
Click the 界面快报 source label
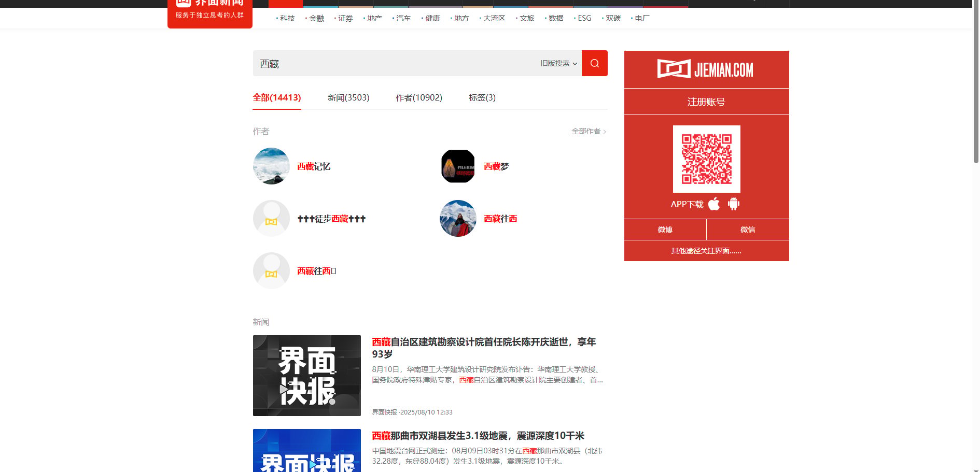[384, 412]
